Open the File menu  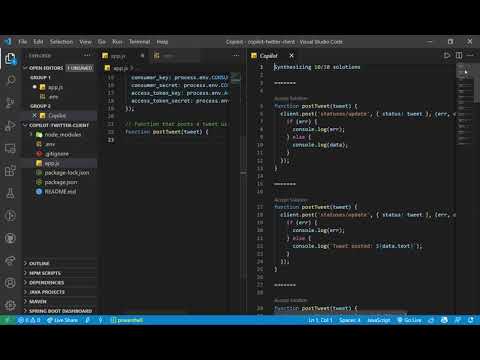(x=23, y=42)
